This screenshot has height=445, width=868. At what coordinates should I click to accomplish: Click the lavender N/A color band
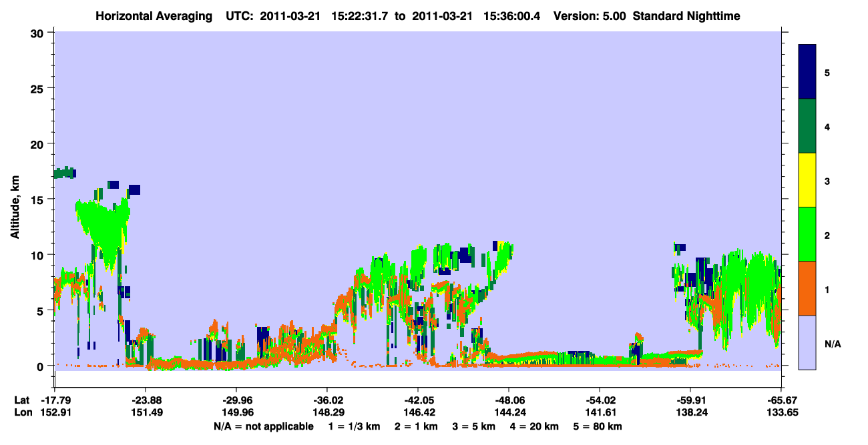tap(807, 342)
